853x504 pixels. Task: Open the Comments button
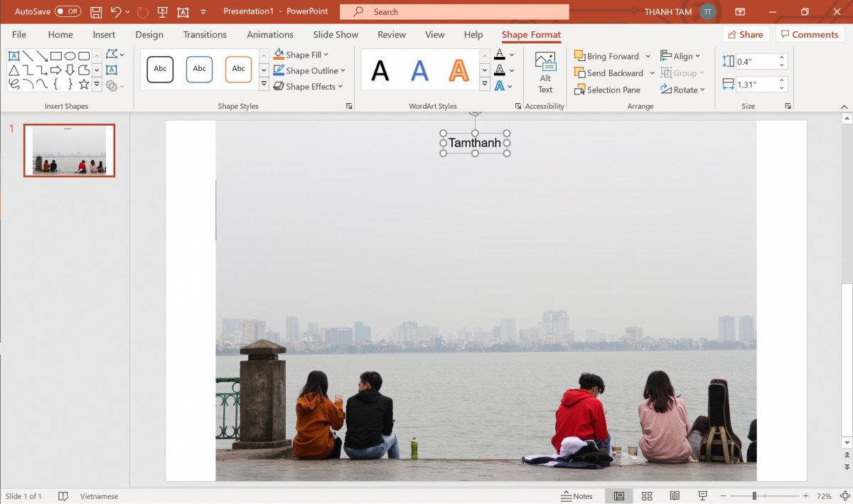[x=809, y=35]
